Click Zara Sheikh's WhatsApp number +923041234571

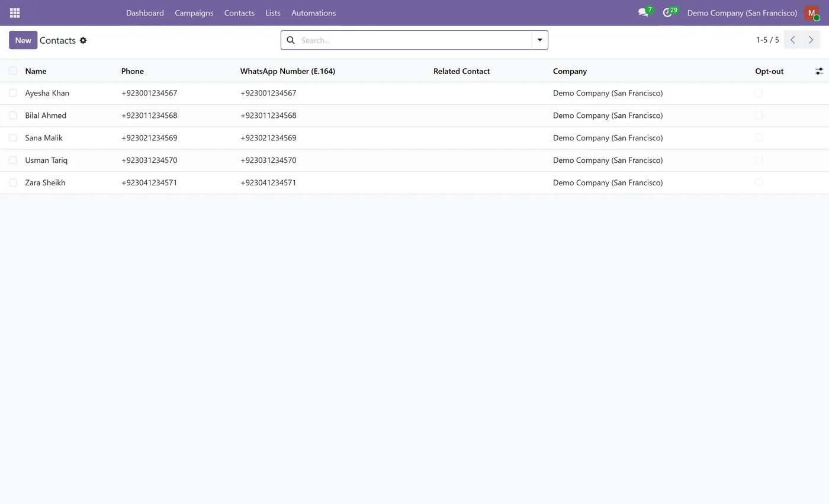[268, 183]
